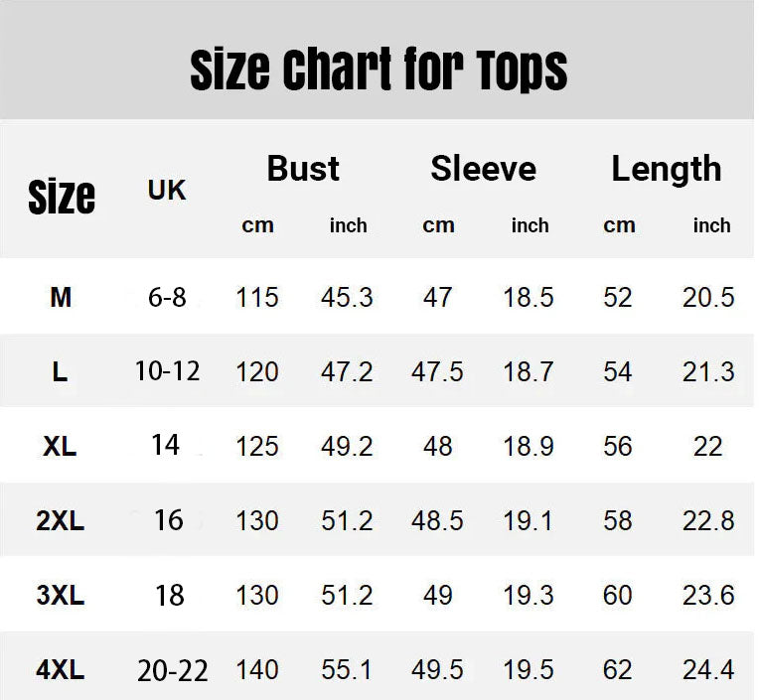Viewport: 759px width, 700px height.
Task: Select UK size 10-12 cell
Action: (167, 371)
